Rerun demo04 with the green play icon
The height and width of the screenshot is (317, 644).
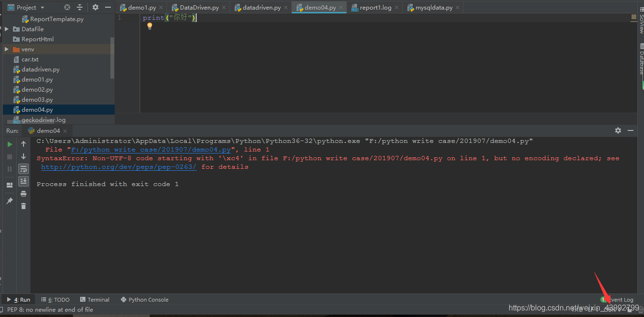click(10, 144)
